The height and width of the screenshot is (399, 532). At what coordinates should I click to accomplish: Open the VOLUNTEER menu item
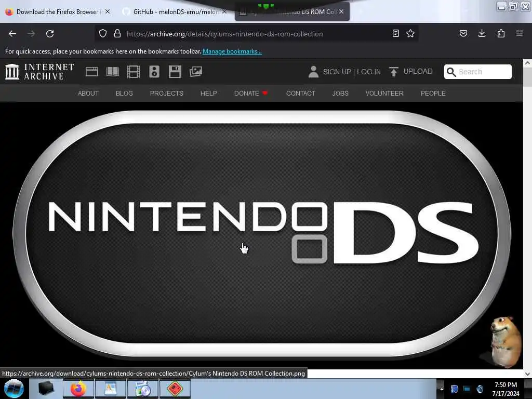click(384, 94)
